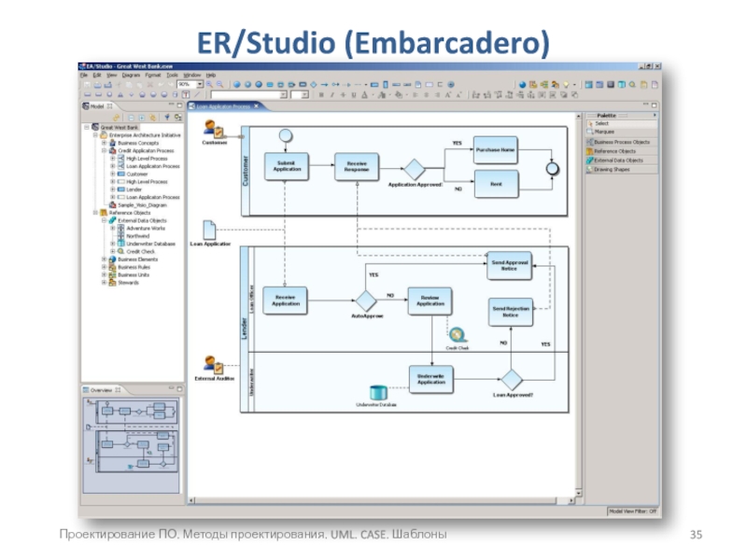The height and width of the screenshot is (560, 747).
Task: Click Model View Filter status bar entry
Action: [x=633, y=511]
